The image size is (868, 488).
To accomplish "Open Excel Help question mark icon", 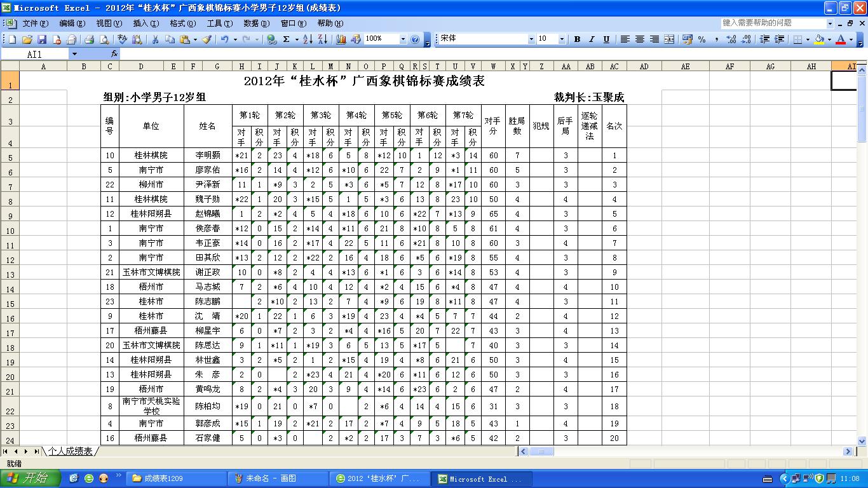I will (415, 39).
